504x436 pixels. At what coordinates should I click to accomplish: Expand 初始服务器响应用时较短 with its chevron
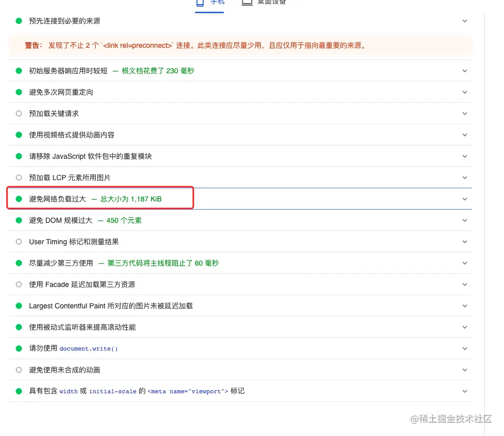coord(464,71)
